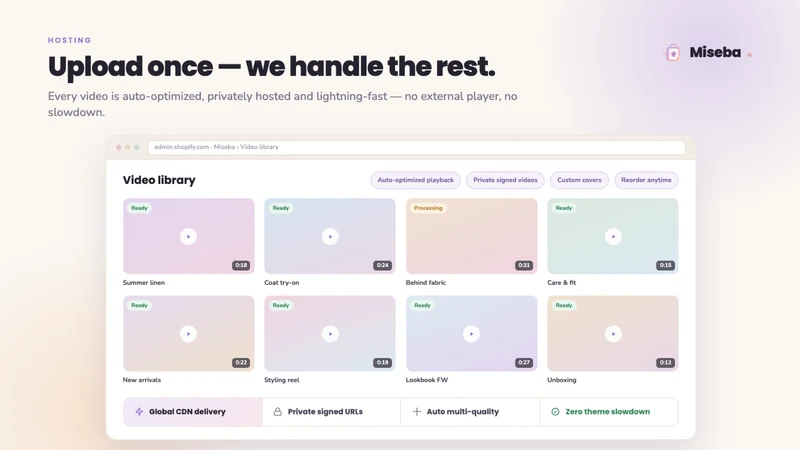Viewport: 800px width, 450px height.
Task: Click the Ready badge on Care & fit
Action: (x=564, y=208)
